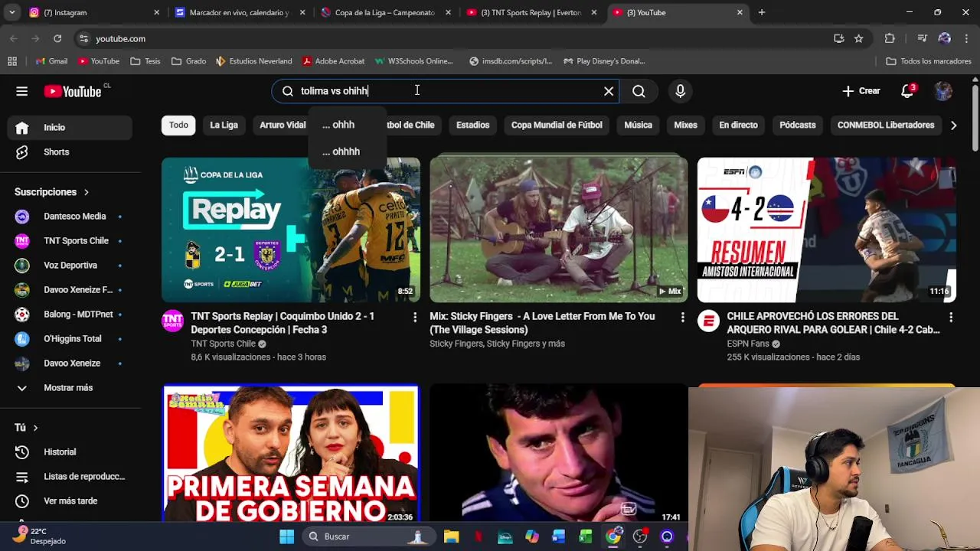
Task: Select CONMEBOL Libertadores filter chip
Action: (x=885, y=125)
